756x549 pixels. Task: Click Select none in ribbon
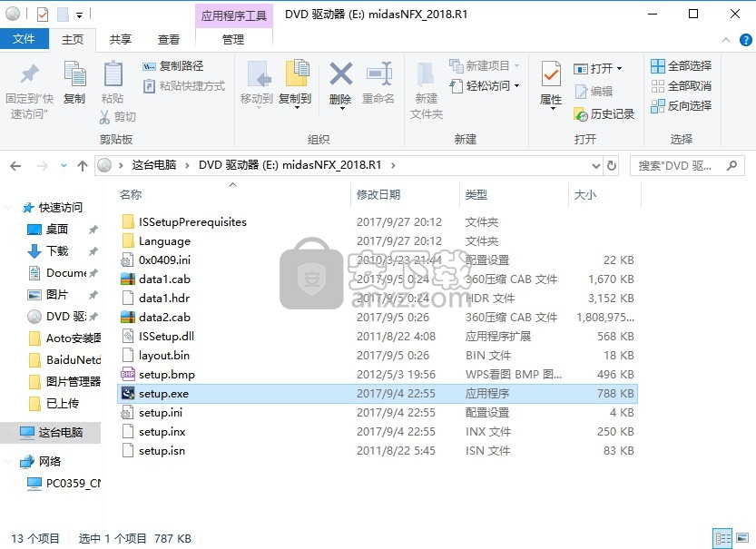pos(682,86)
